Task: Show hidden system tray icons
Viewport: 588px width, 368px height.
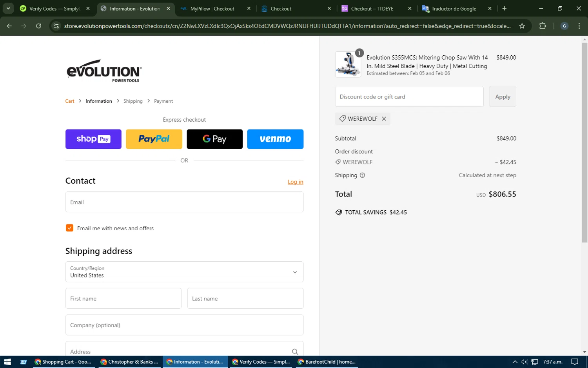Action: [515, 362]
